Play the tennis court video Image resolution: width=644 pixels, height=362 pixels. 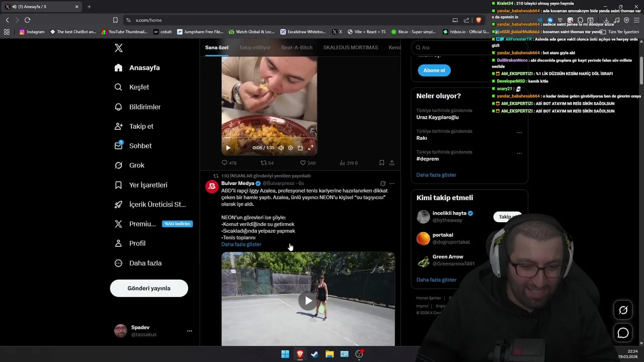coord(308,301)
